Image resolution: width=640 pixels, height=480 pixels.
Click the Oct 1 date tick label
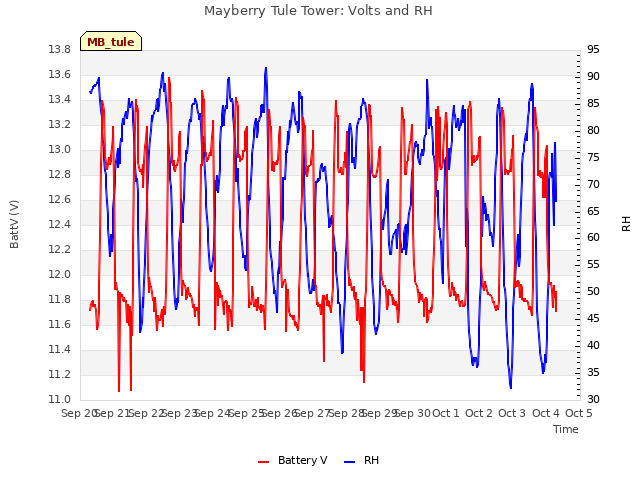[446, 413]
